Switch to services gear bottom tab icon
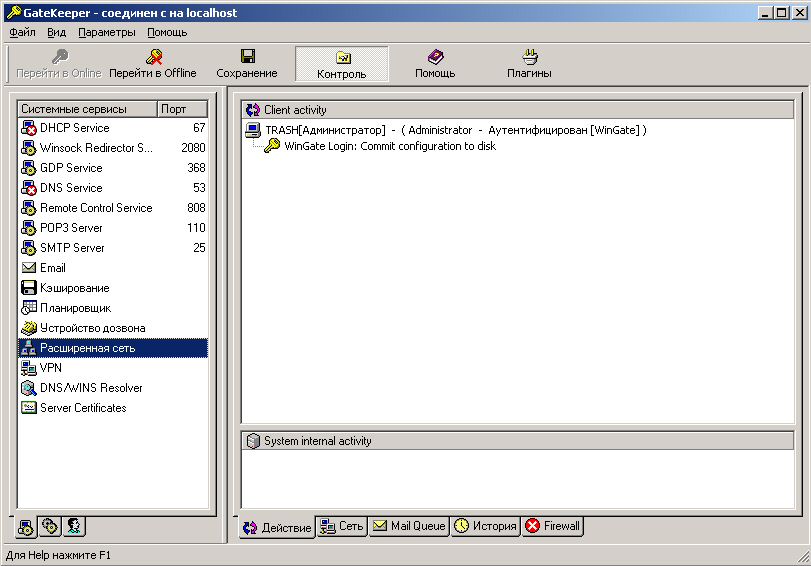 [50, 526]
